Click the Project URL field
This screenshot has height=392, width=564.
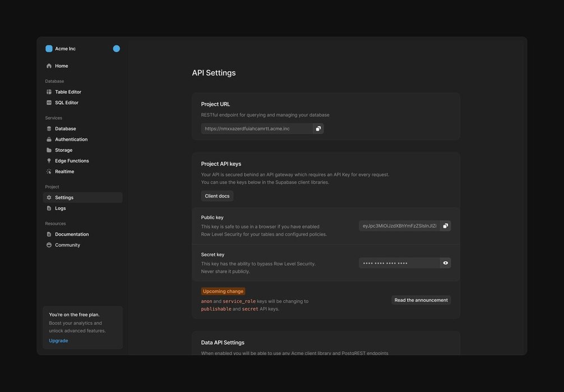(x=256, y=129)
